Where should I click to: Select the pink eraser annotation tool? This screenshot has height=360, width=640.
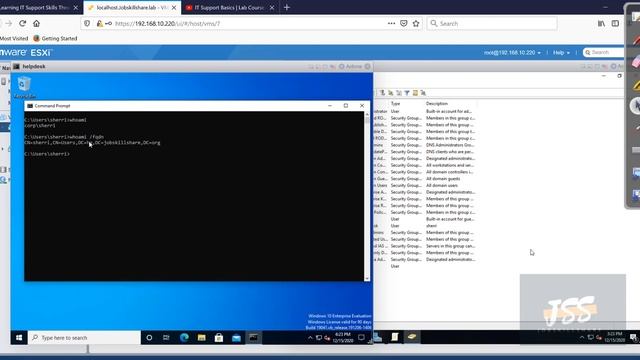[636, 62]
